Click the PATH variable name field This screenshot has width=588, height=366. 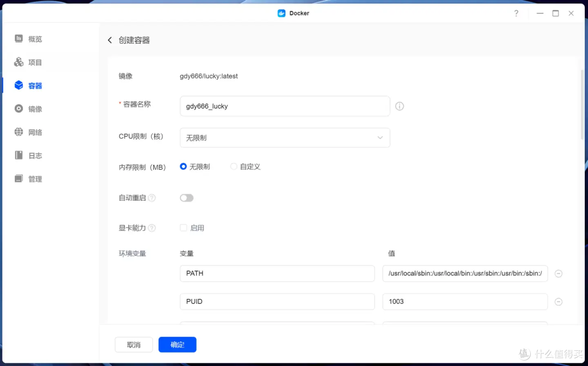coord(277,273)
